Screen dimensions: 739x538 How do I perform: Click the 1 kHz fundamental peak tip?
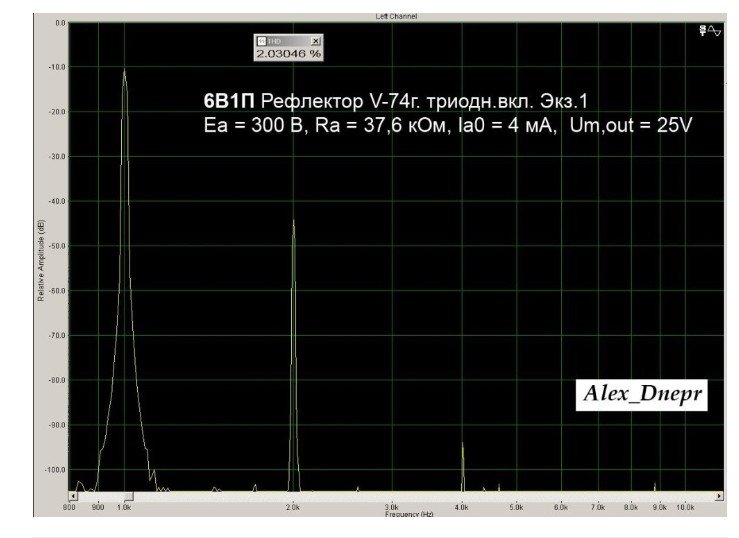click(124, 71)
